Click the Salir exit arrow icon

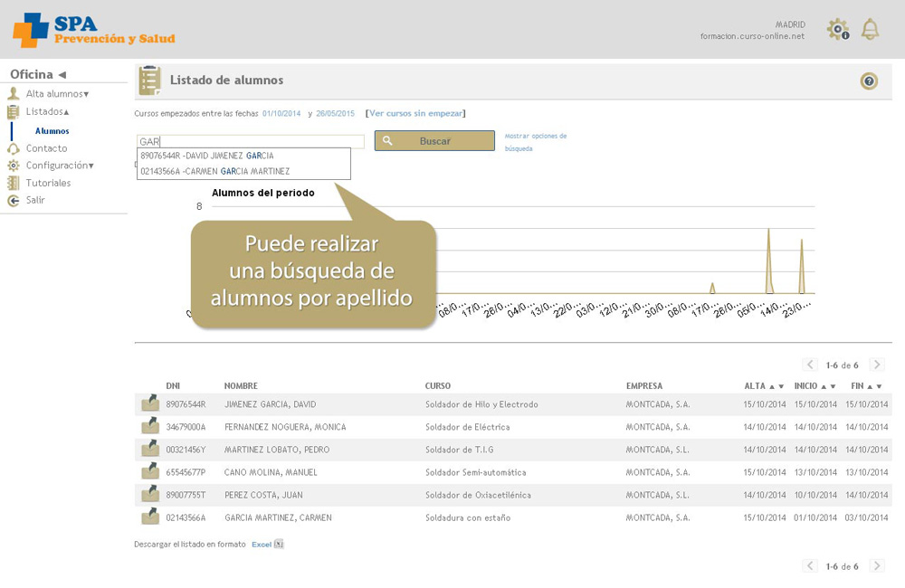click(14, 200)
